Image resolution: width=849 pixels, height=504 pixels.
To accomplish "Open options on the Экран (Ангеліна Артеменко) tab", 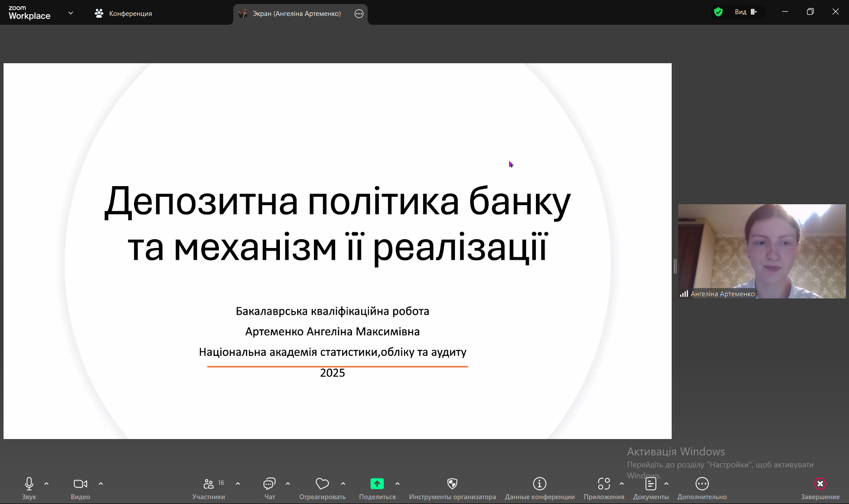I will (359, 14).
